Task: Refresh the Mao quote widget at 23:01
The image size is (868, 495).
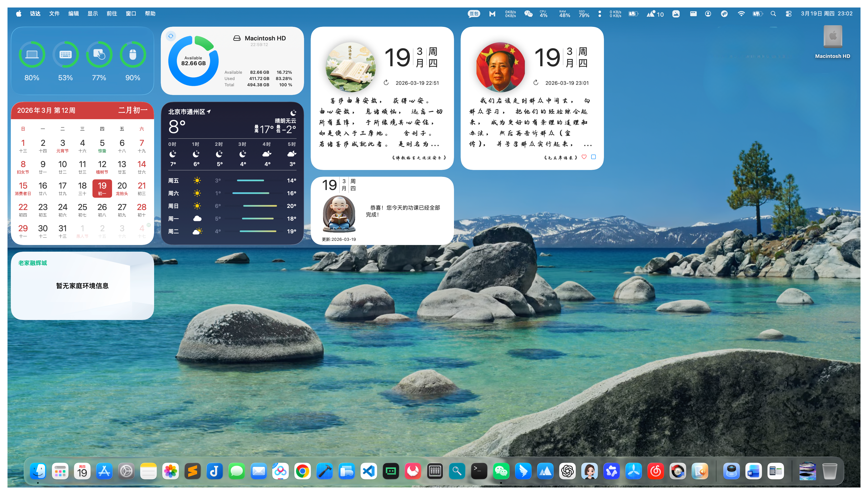Action: (x=536, y=83)
